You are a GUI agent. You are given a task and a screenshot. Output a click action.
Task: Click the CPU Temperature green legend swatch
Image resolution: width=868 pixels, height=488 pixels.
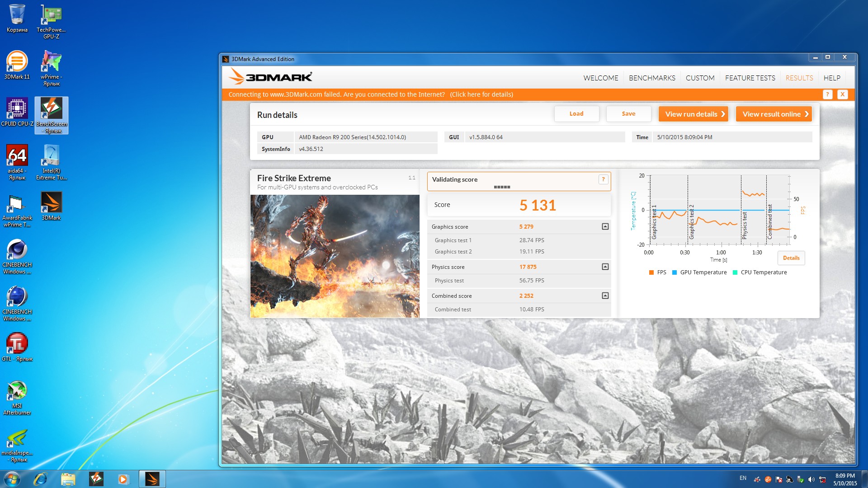[x=735, y=272]
